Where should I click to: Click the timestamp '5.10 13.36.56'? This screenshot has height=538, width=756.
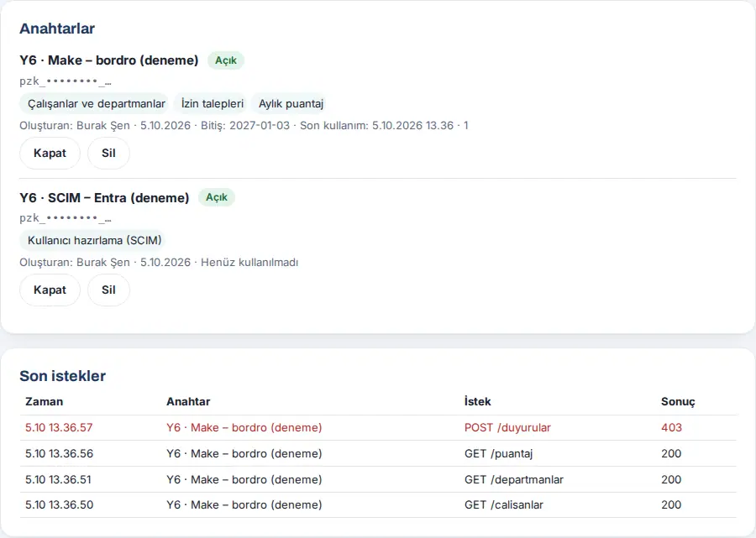(x=60, y=454)
